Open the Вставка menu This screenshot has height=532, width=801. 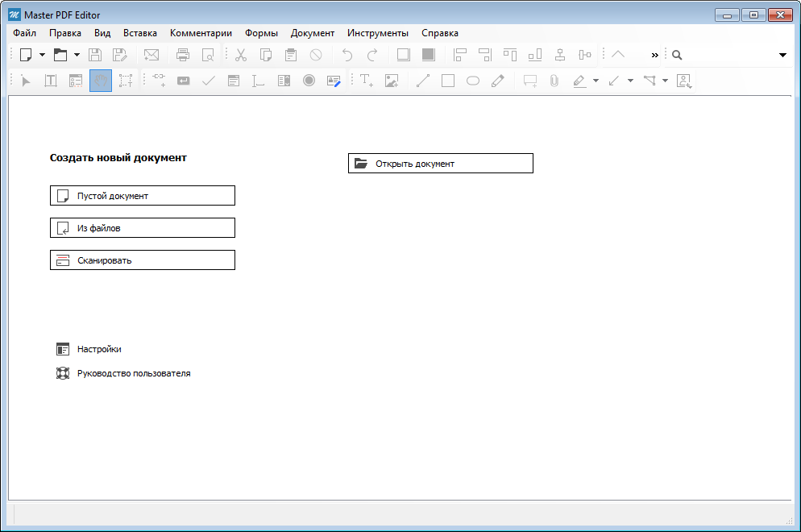point(140,33)
